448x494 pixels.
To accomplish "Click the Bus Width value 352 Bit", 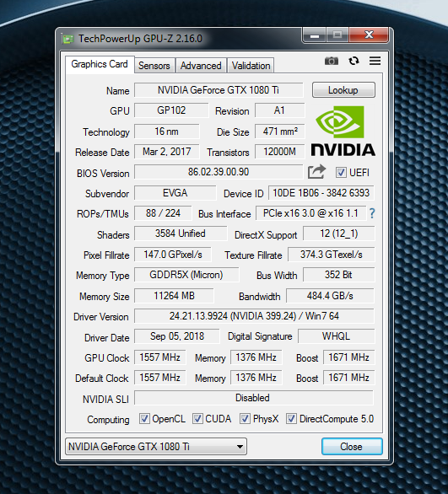I will tap(339, 275).
